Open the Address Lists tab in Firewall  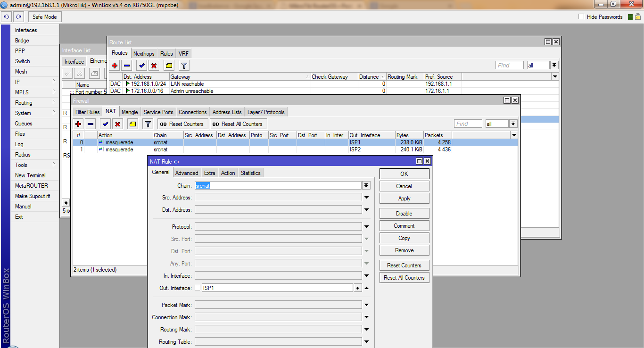pyautogui.click(x=227, y=112)
